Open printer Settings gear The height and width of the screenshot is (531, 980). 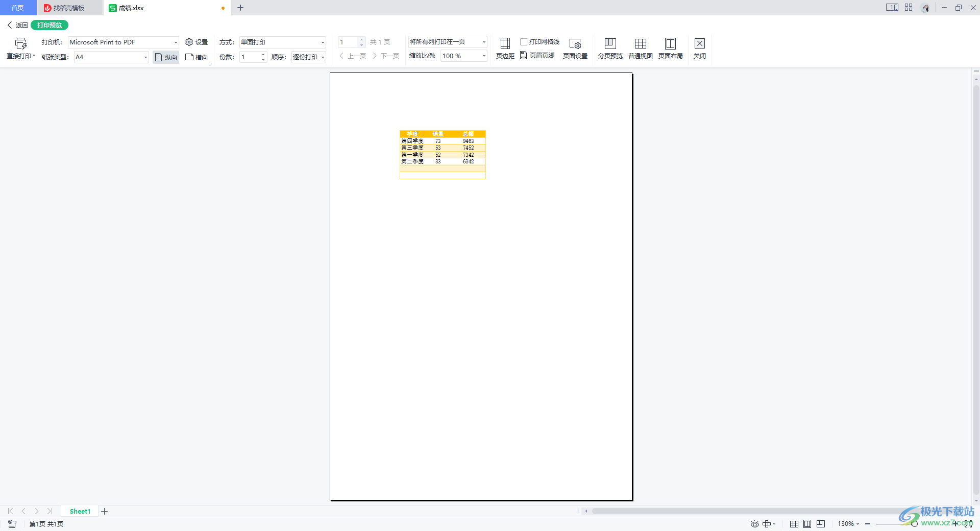[197, 42]
